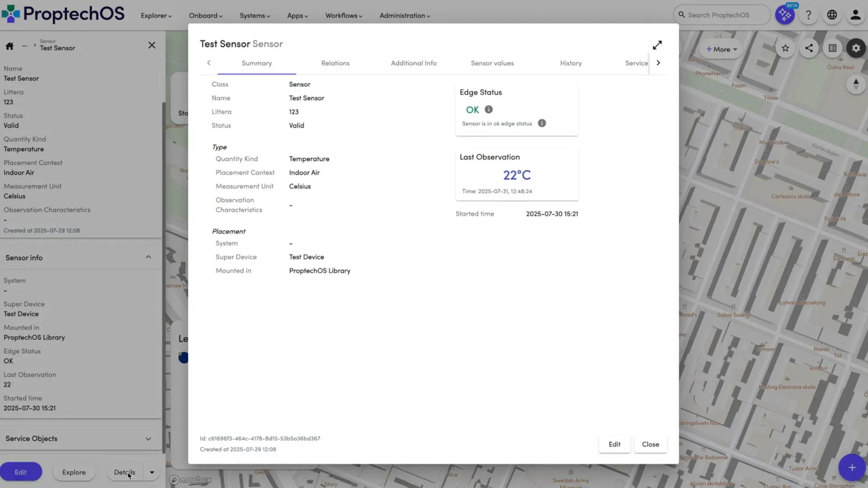Click the mapbox logo on map
The height and width of the screenshot is (488, 868).
[190, 480]
